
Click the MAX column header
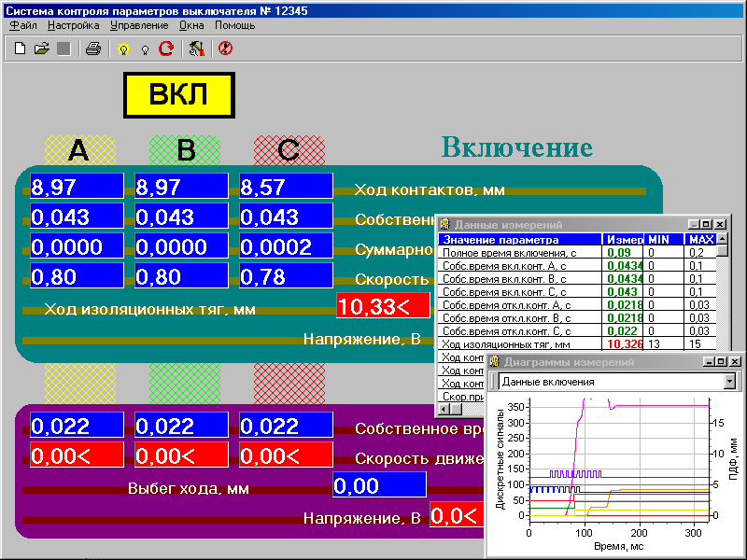(x=701, y=239)
